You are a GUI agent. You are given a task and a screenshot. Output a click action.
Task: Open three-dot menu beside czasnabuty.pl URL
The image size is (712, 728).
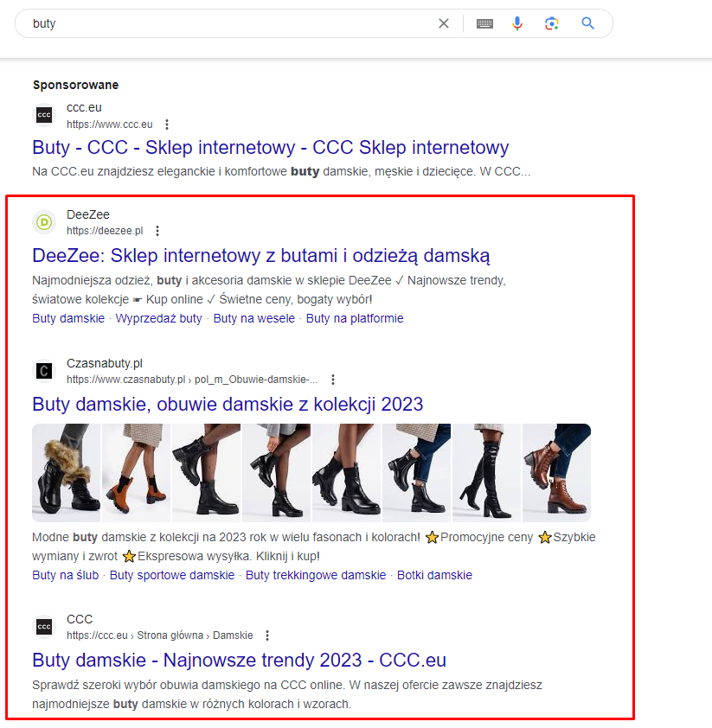[333, 380]
